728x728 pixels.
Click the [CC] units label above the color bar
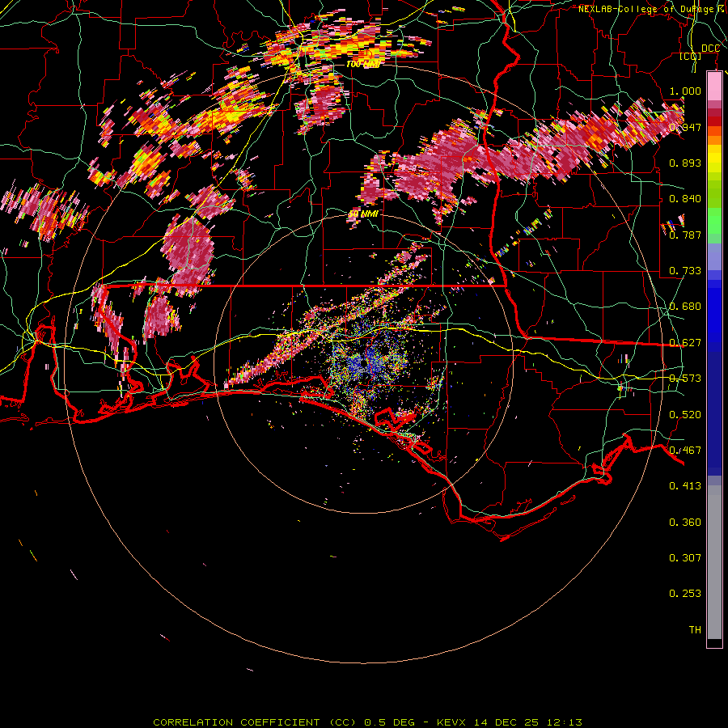(691, 57)
